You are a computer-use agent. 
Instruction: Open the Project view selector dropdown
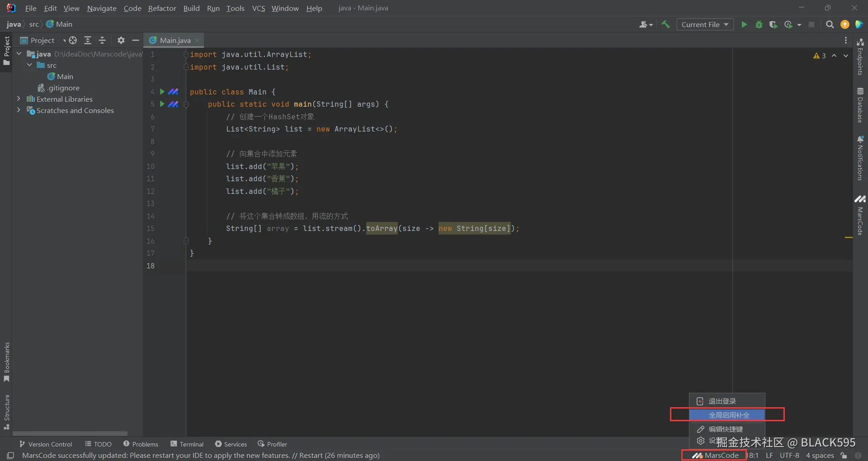click(x=43, y=40)
